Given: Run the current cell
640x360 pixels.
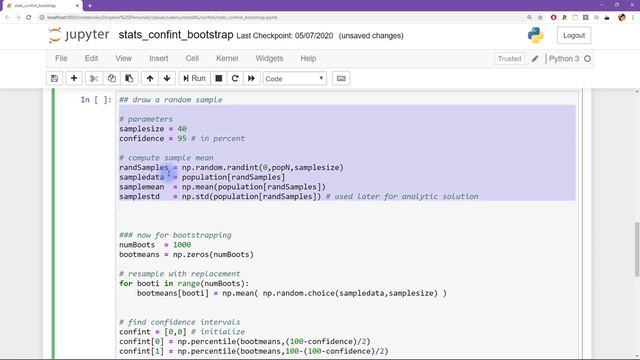Looking at the screenshot, I should pos(194,78).
